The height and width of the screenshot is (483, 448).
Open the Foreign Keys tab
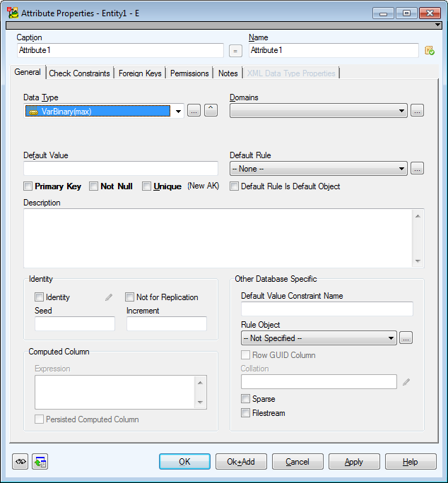(x=140, y=73)
